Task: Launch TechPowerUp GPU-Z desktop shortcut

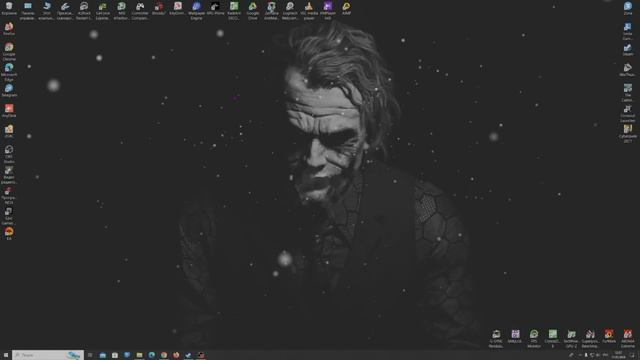Action: 571,339
